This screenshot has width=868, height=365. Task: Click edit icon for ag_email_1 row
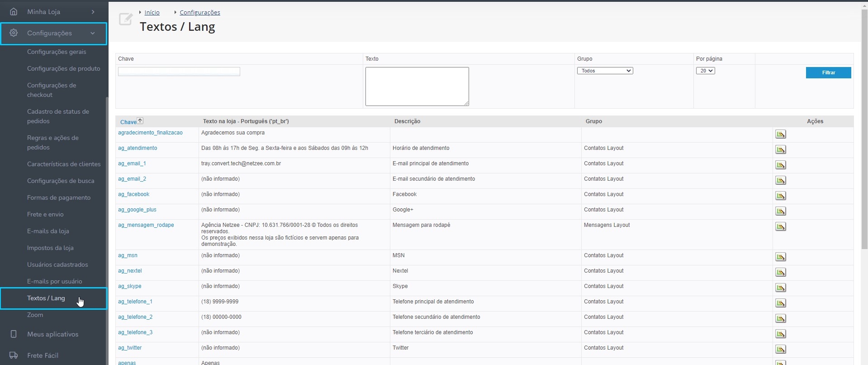tap(780, 165)
